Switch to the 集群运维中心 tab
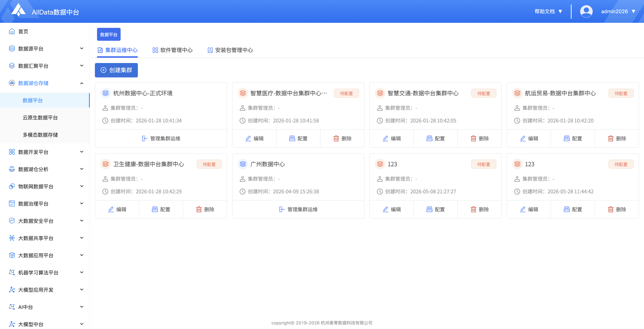Screen dimensions: 644x329 pyautogui.click(x=117, y=50)
